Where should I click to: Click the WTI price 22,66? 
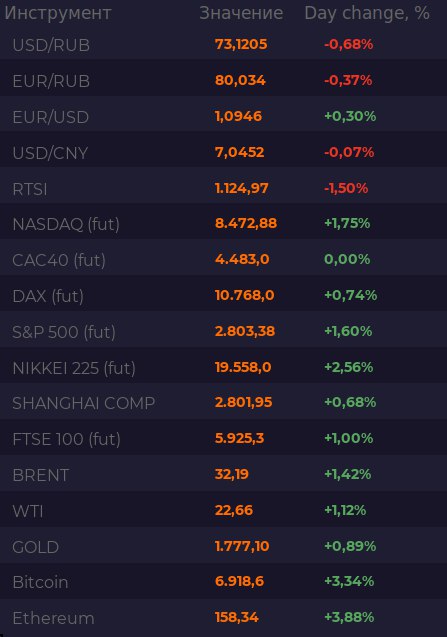[234, 510]
